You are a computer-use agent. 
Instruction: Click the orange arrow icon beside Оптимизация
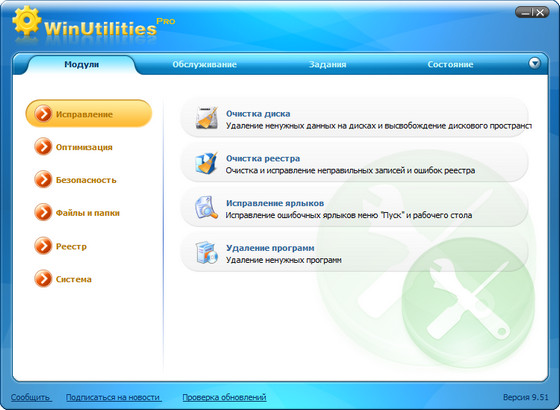tap(43, 147)
